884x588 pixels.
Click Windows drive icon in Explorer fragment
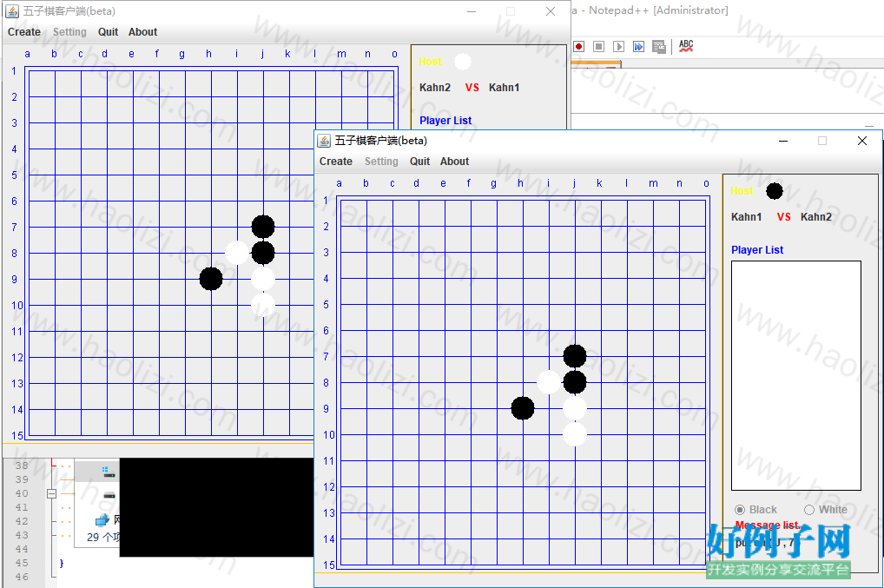pyautogui.click(x=109, y=472)
